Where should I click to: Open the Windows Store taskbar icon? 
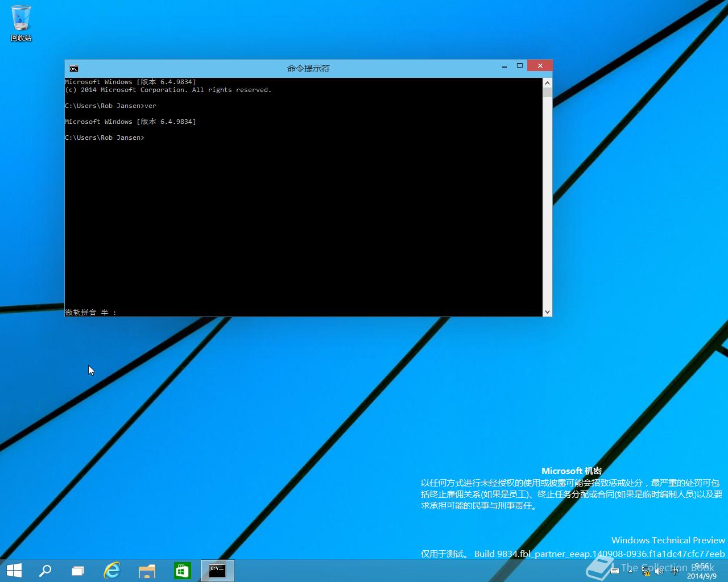click(182, 571)
